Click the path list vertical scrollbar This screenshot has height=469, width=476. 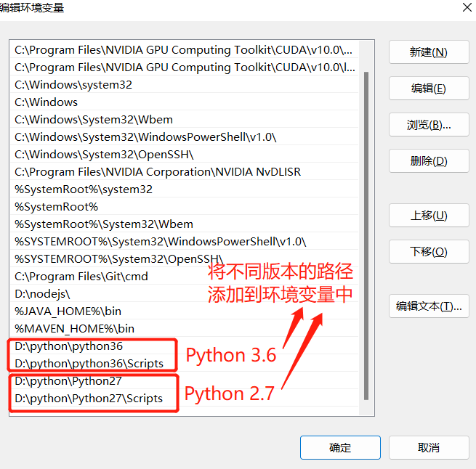coord(366,236)
